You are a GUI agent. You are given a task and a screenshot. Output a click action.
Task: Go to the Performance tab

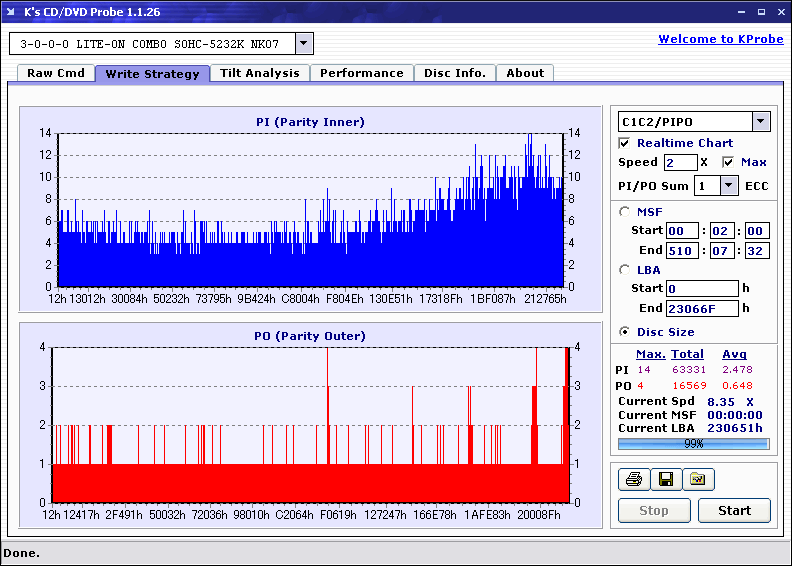click(362, 73)
